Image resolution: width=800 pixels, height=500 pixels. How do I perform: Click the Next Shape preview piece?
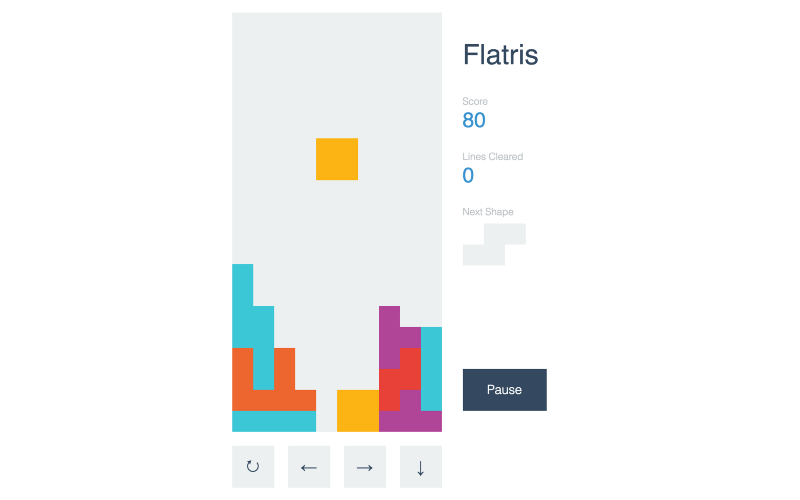[x=494, y=245]
